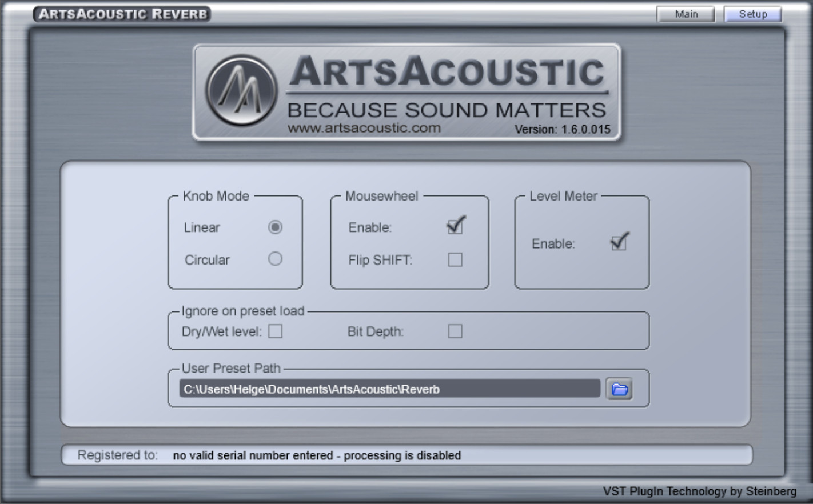Click the ArtsAcoustic Reverb title label
Screen dimensions: 813x504
[122, 14]
